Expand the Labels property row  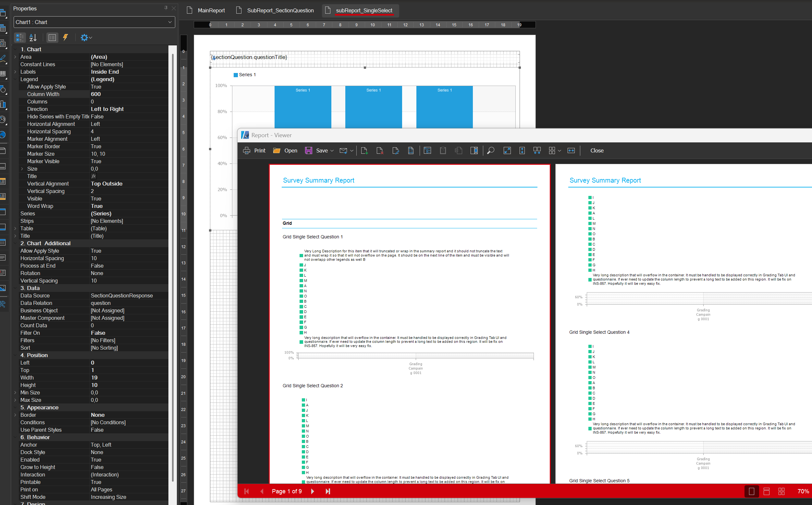(x=15, y=72)
